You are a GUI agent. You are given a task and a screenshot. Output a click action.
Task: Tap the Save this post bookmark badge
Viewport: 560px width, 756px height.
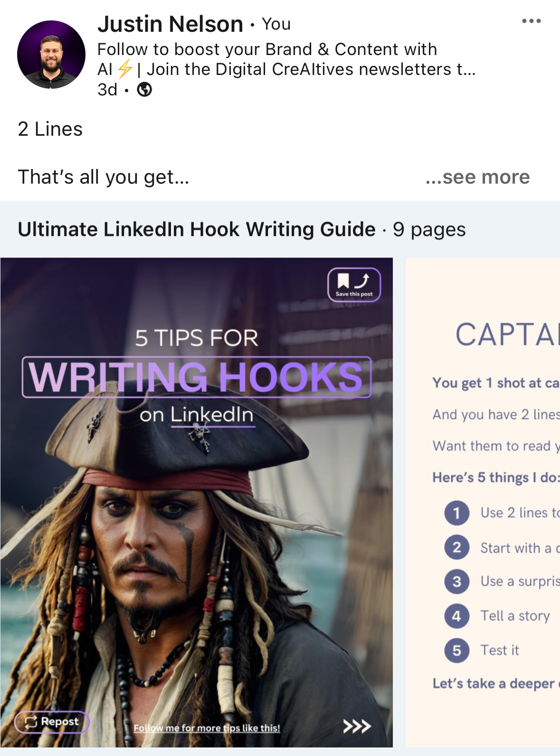(354, 285)
